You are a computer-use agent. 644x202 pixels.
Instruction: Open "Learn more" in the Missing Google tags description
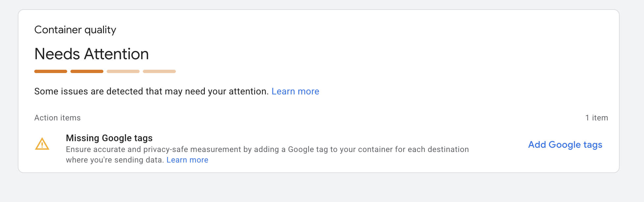[187, 160]
